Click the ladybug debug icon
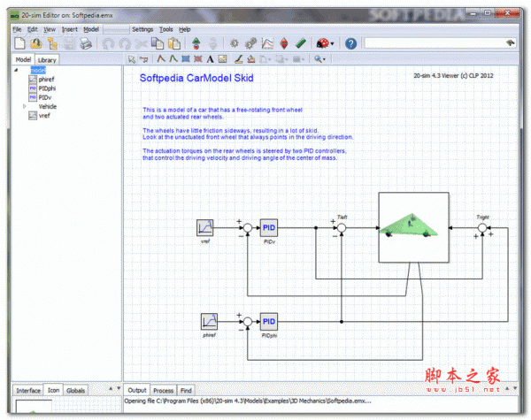Image resolution: width=531 pixels, height=420 pixels. (322, 43)
